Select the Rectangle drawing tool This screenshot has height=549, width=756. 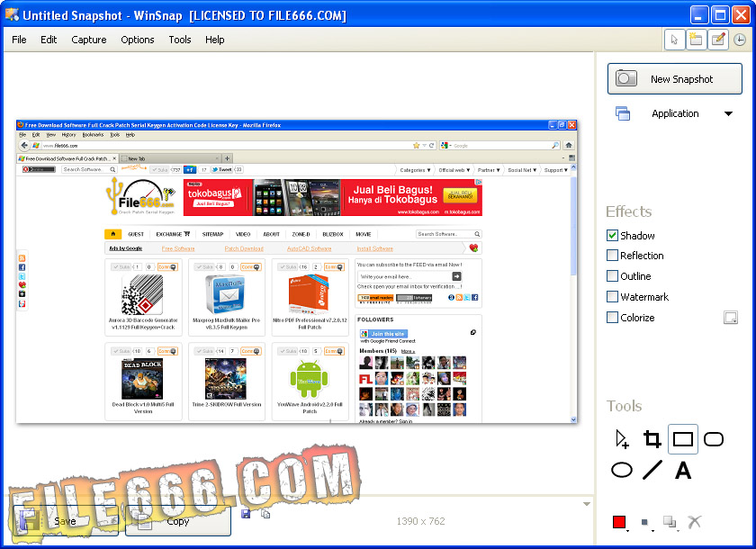[683, 439]
